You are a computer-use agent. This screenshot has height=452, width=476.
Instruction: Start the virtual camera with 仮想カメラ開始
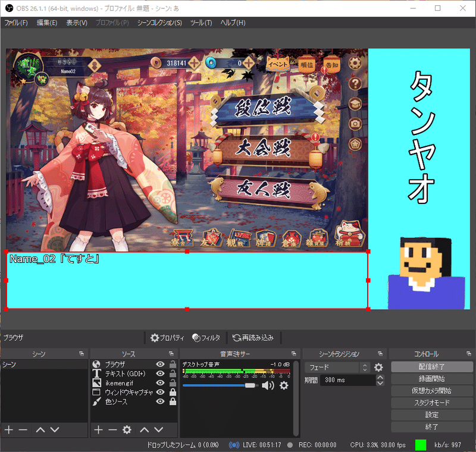point(432,391)
